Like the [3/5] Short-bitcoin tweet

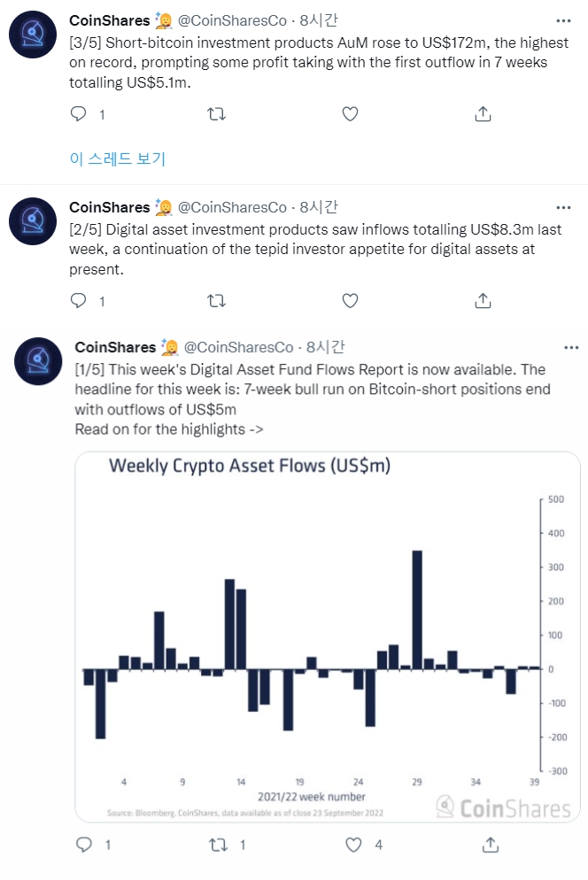pyautogui.click(x=350, y=114)
